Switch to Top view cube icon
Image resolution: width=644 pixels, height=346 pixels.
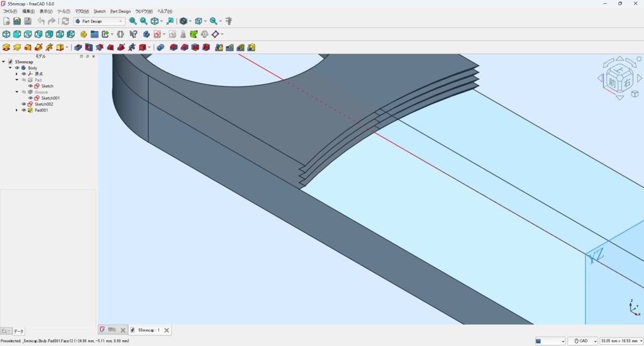click(x=28, y=34)
